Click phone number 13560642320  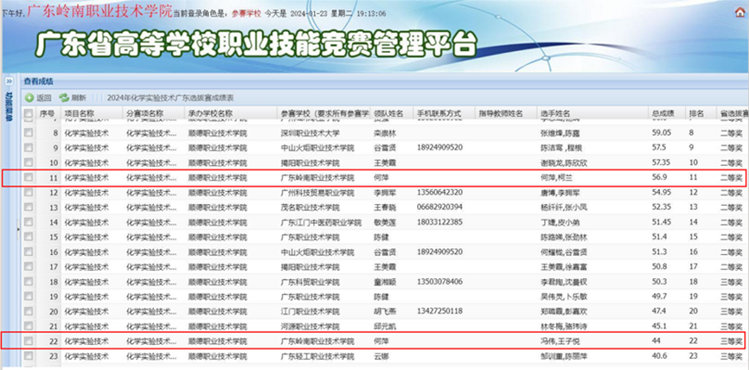(x=439, y=192)
